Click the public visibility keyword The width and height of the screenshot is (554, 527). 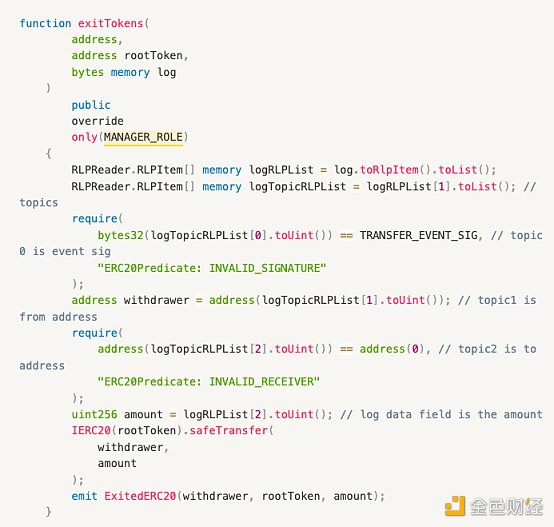click(91, 105)
